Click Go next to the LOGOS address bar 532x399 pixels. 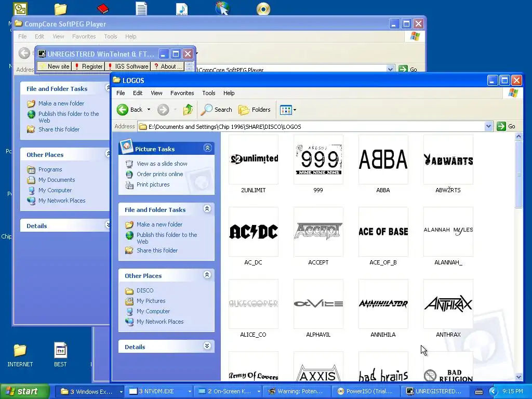tap(506, 127)
